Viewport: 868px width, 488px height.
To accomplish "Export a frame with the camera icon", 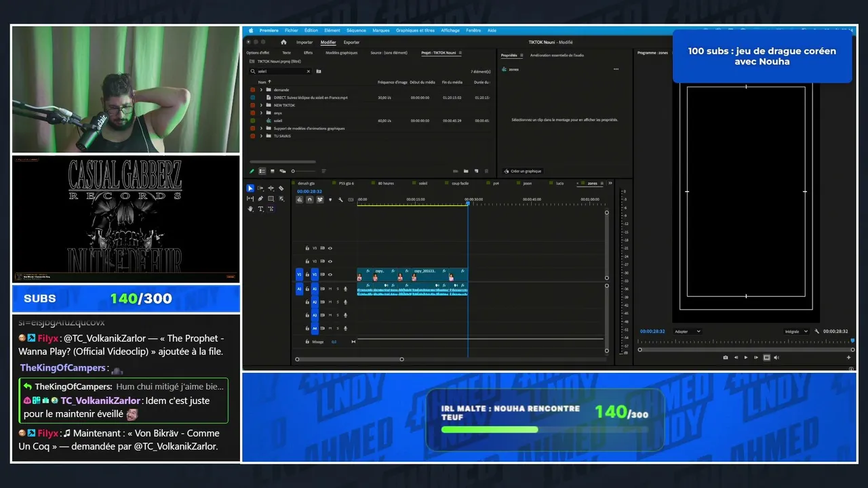I will [726, 357].
